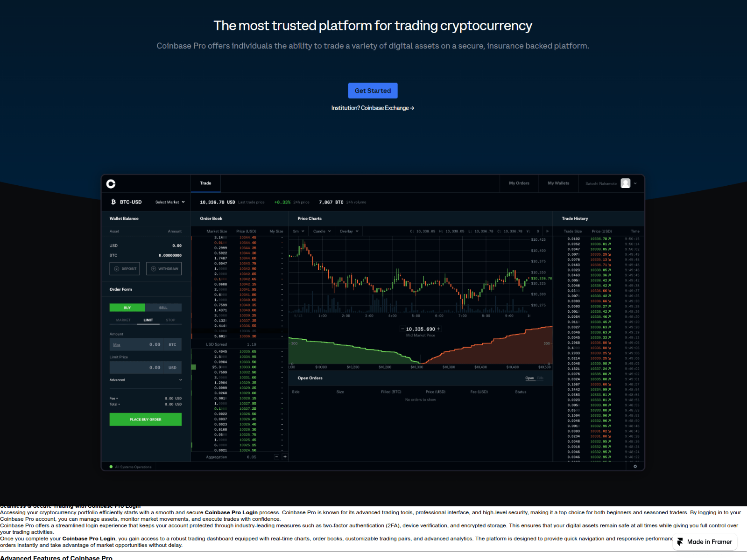Select the BUY side toggle

click(127, 308)
